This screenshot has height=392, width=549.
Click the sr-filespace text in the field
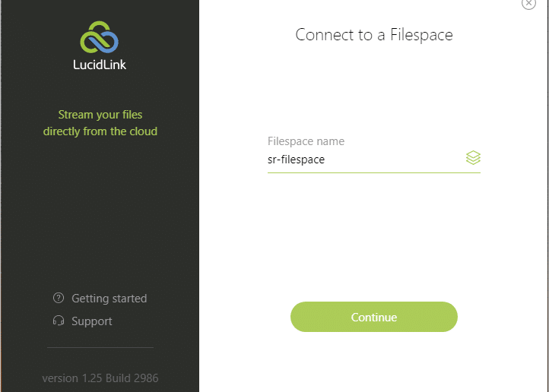[297, 160]
